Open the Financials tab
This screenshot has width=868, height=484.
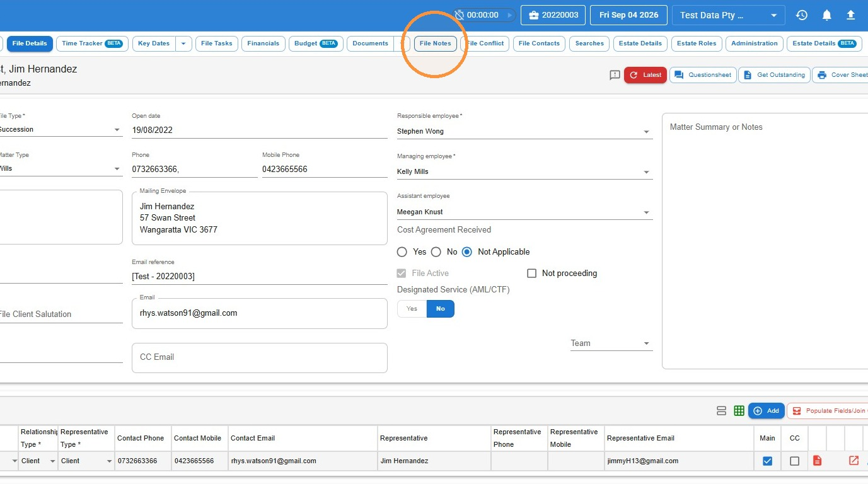point(263,43)
